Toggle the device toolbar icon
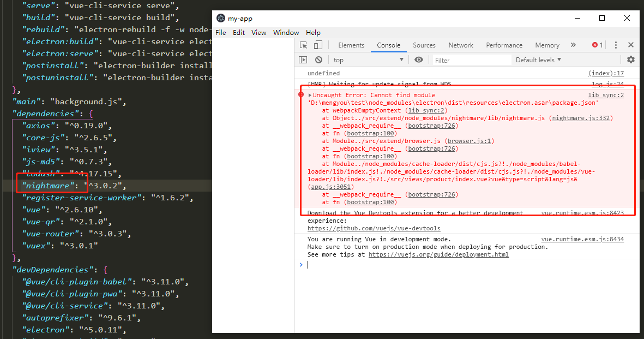The image size is (644, 339). tap(318, 45)
